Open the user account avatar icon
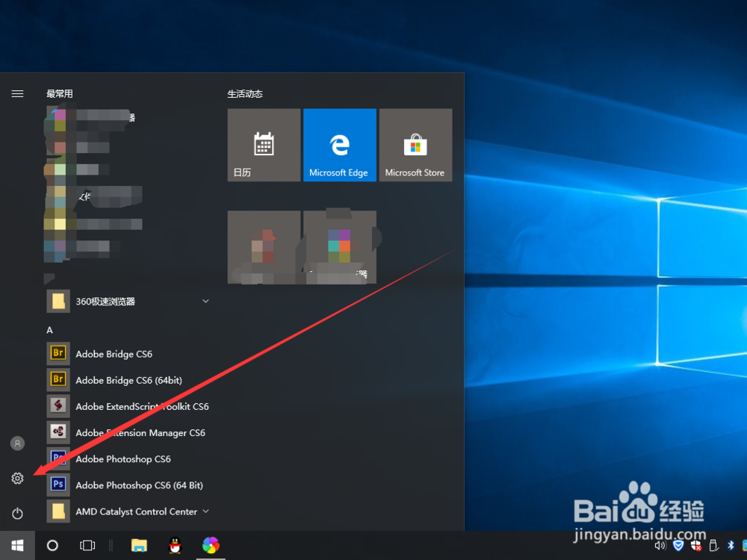 click(x=18, y=444)
